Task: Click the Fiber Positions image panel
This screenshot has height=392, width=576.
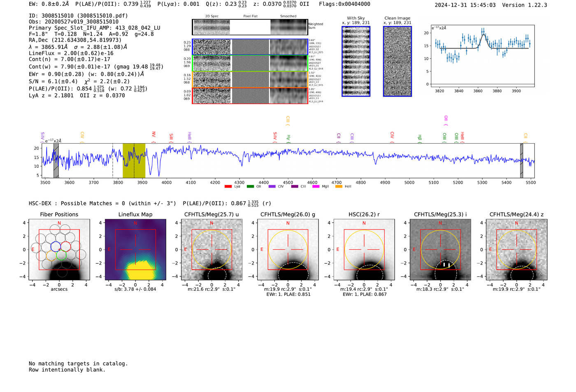Action: [59, 250]
